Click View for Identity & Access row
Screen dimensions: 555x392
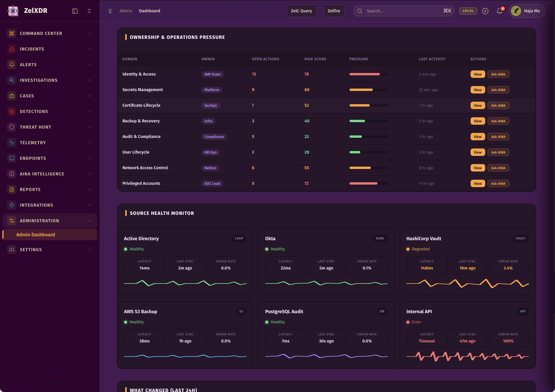pyautogui.click(x=477, y=74)
